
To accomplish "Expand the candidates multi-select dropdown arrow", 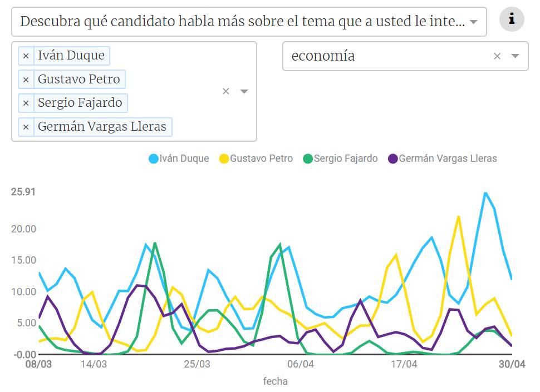I will pyautogui.click(x=244, y=91).
